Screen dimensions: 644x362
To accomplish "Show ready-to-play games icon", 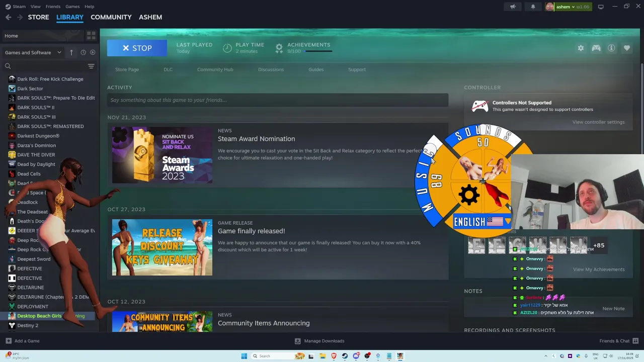I will point(93,52).
